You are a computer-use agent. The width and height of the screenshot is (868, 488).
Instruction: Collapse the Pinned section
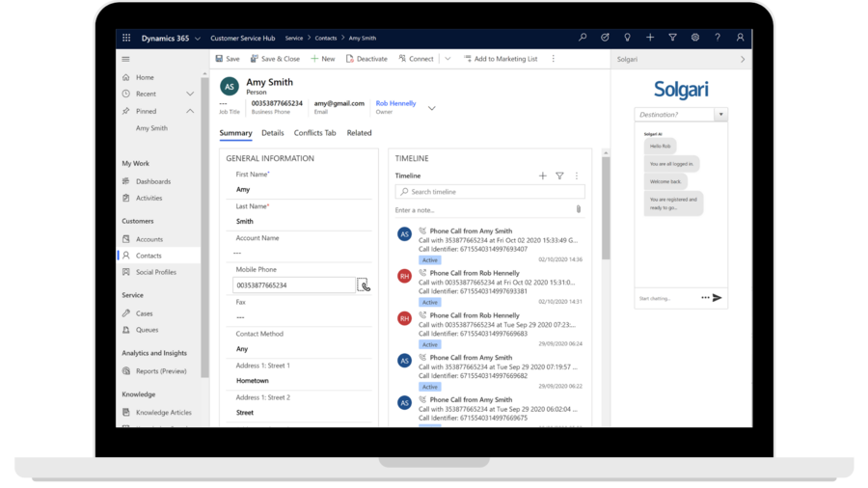pos(190,111)
